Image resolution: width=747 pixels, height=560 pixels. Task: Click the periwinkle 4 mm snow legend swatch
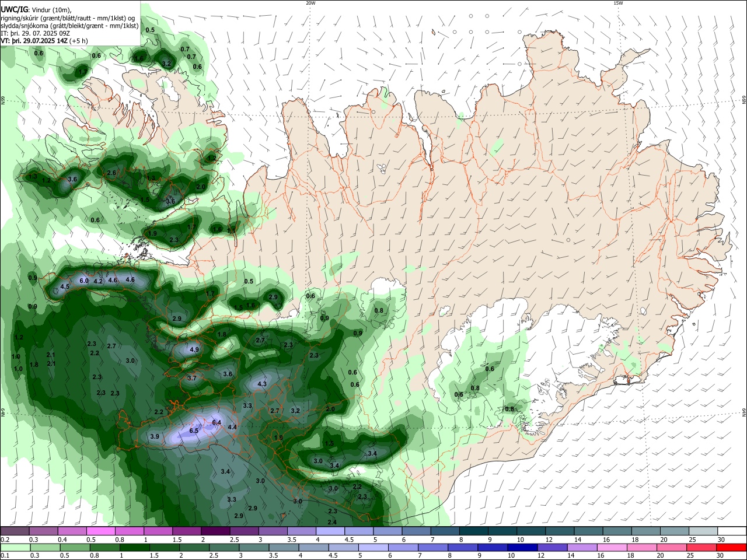(x=330, y=531)
